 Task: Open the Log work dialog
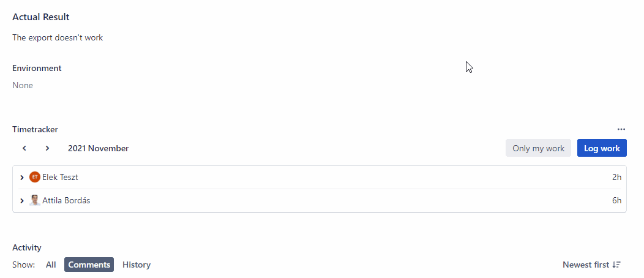pyautogui.click(x=602, y=148)
